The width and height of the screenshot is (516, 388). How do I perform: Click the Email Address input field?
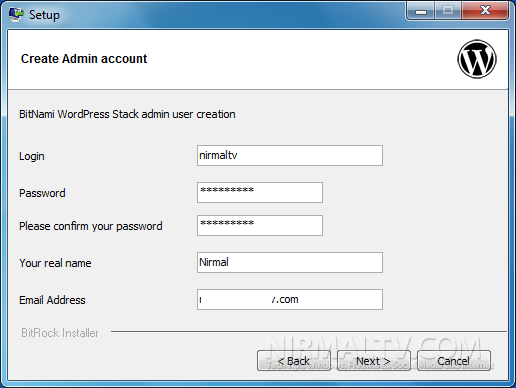(290, 299)
